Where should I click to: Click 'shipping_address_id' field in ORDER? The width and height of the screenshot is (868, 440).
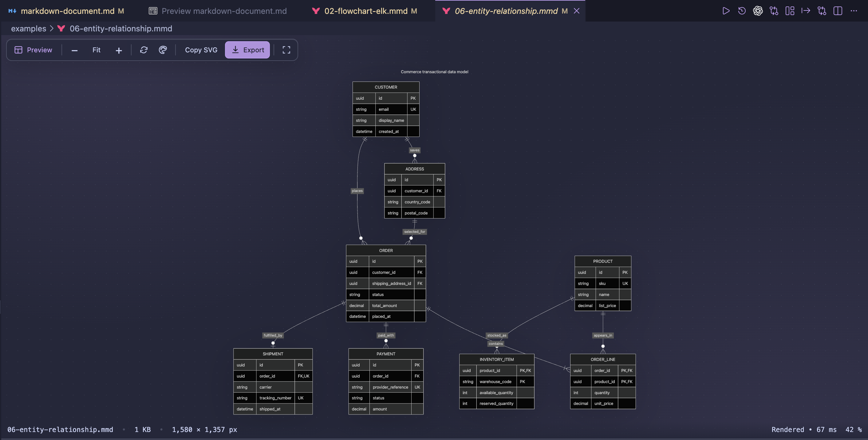(392, 283)
